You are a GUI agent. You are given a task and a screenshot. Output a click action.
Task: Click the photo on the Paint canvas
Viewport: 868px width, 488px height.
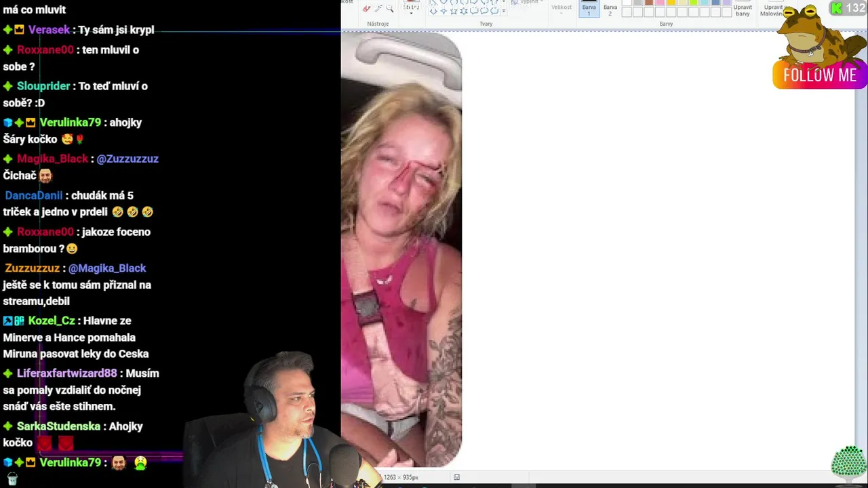coord(401,249)
